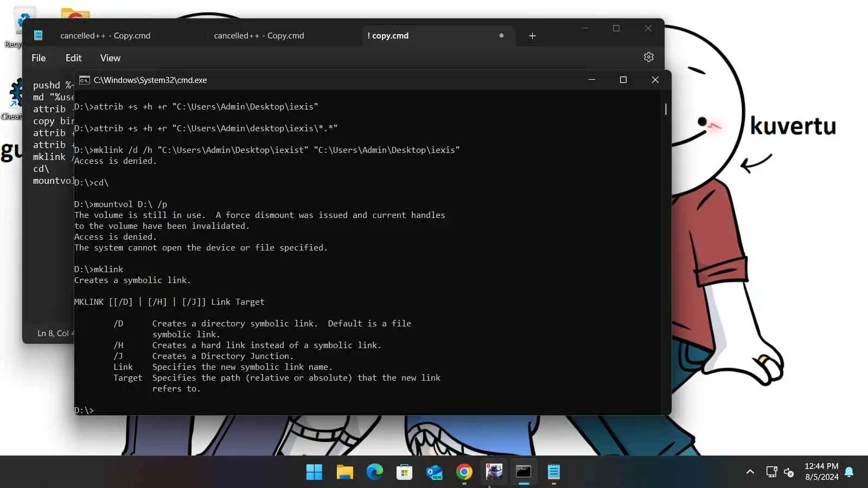Click the 'D:\>mklink /d /h' command line

point(267,150)
